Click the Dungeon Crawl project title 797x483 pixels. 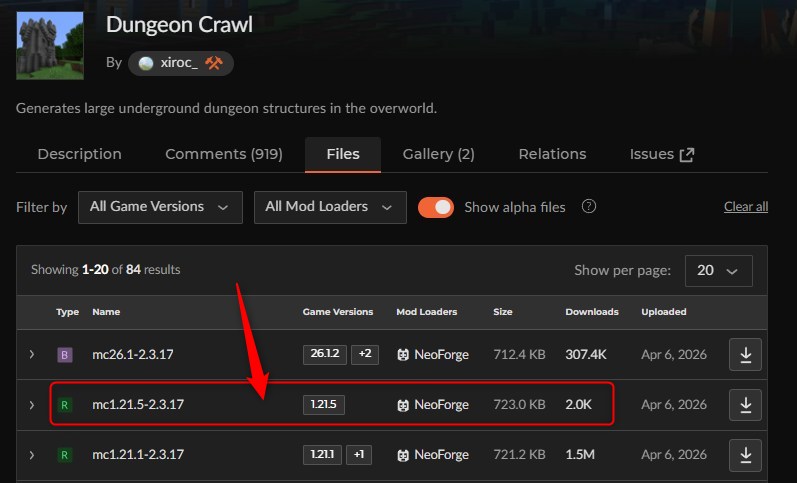tap(179, 24)
